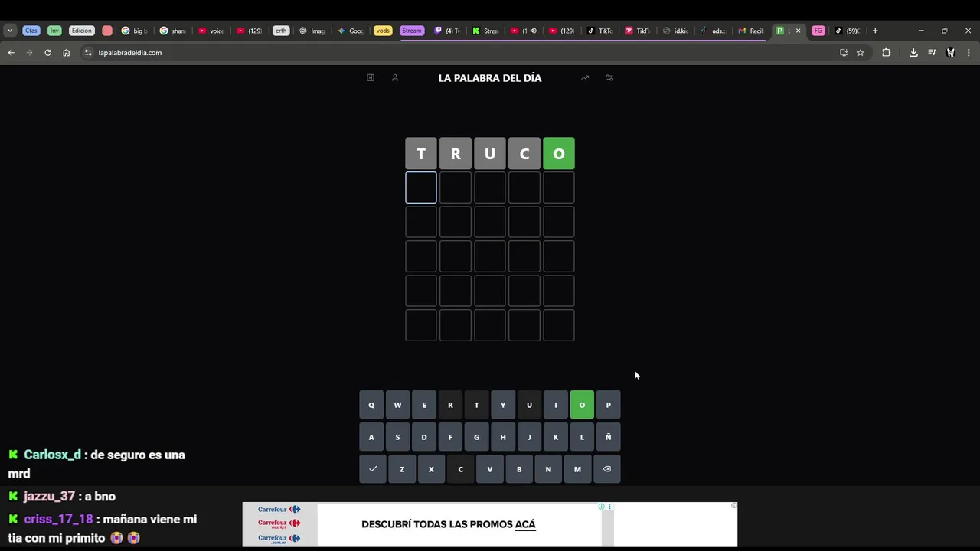
Task: Tap the S key on the keyboard
Action: pyautogui.click(x=397, y=437)
